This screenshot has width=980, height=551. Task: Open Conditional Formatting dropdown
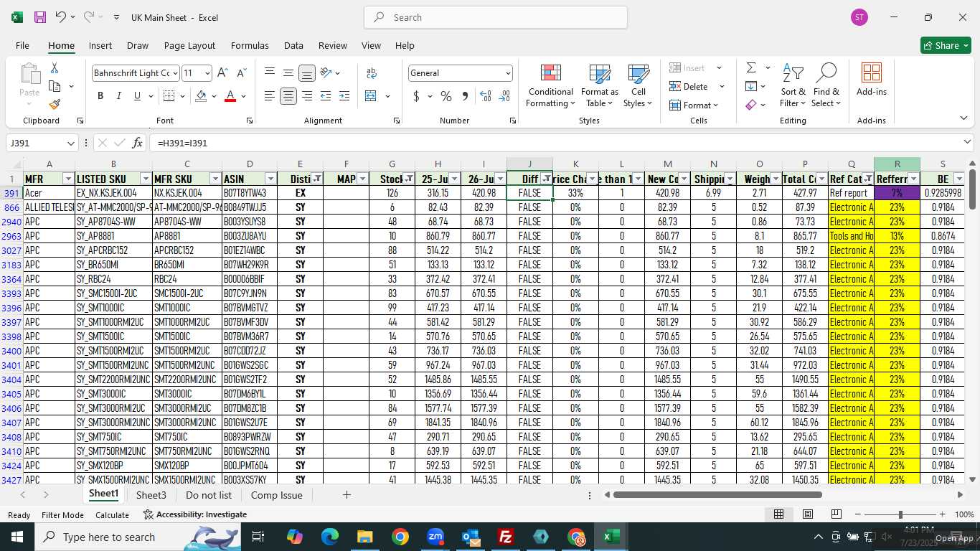tap(550, 86)
